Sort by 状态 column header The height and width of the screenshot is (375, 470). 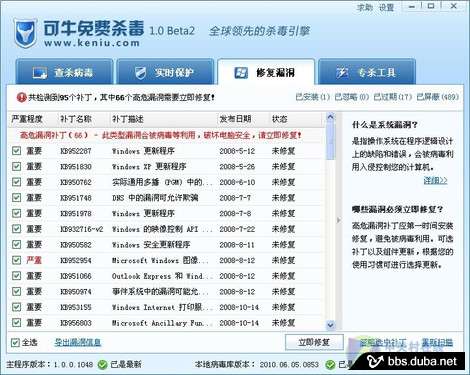click(x=279, y=119)
